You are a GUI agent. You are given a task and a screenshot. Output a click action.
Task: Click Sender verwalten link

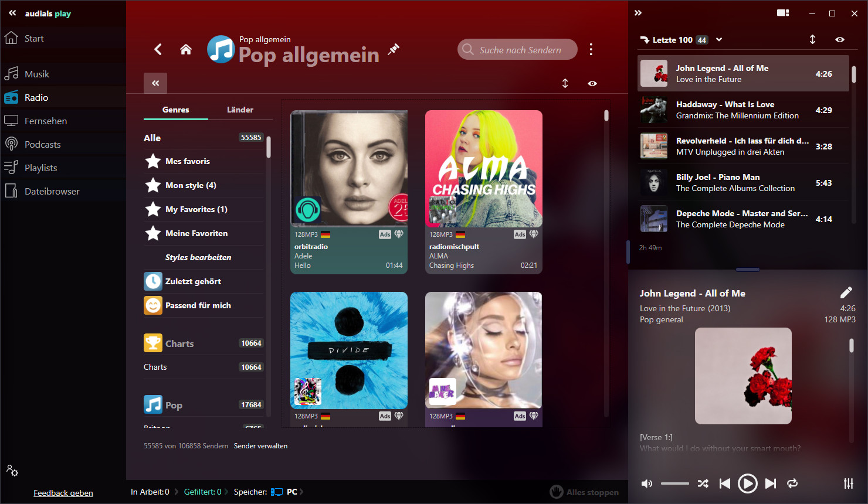tap(260, 446)
